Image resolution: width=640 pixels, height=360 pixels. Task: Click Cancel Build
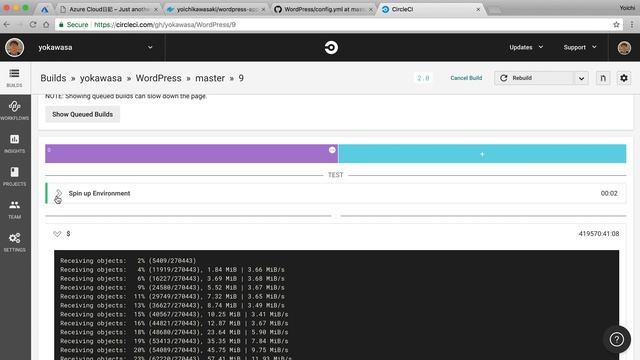466,78
